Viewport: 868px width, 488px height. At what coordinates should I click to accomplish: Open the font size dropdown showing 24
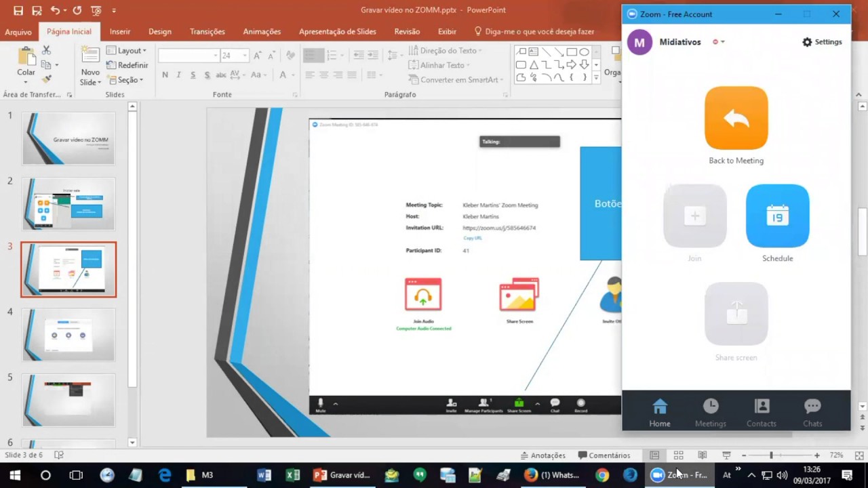pyautogui.click(x=245, y=56)
